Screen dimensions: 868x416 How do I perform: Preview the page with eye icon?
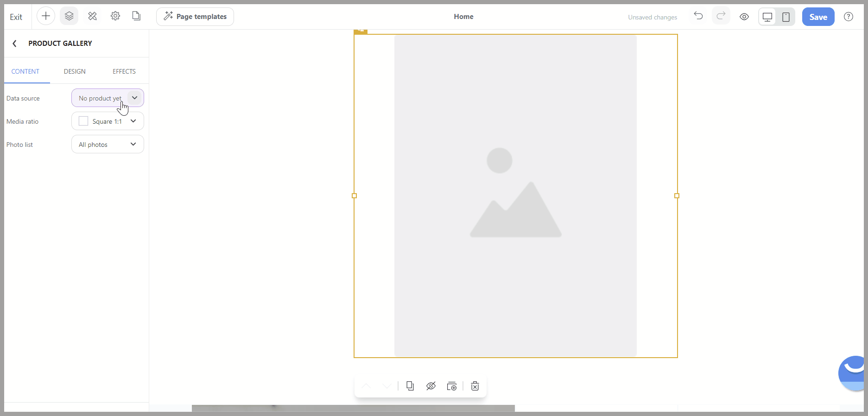[744, 17]
